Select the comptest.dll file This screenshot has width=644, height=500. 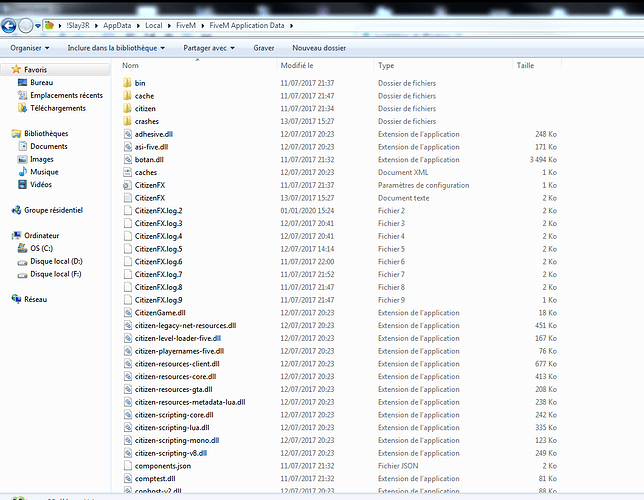pyautogui.click(x=155, y=478)
